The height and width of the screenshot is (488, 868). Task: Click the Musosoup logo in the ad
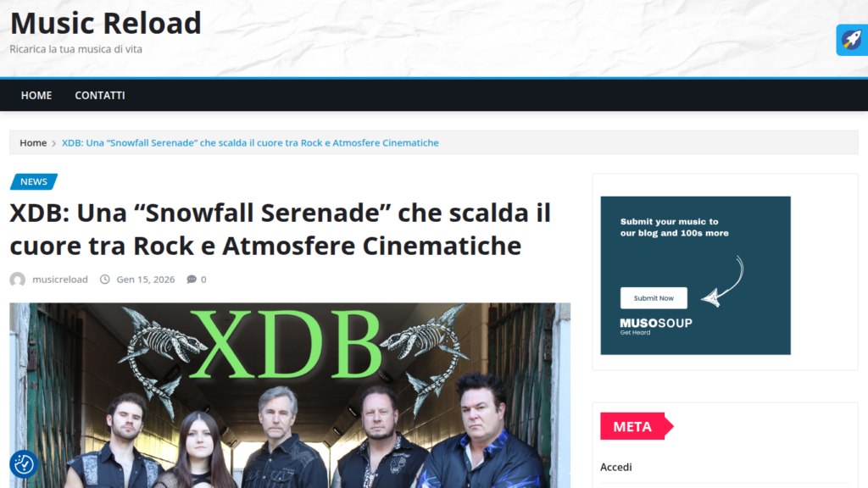click(x=655, y=326)
